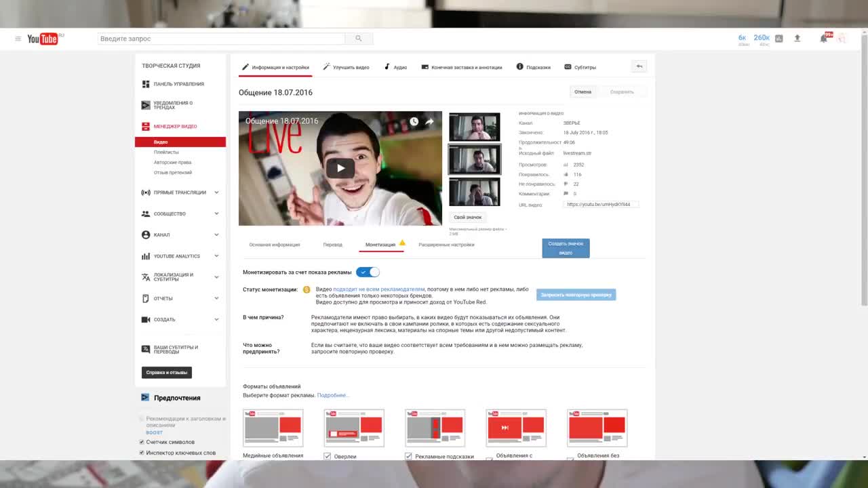Click the video URL field
Screen dimensions: 868x488
pyautogui.click(x=601, y=204)
